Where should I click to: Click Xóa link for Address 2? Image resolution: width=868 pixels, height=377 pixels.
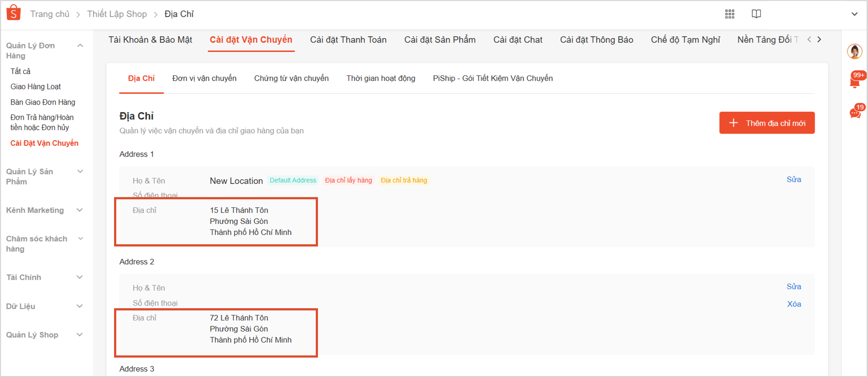[794, 304]
